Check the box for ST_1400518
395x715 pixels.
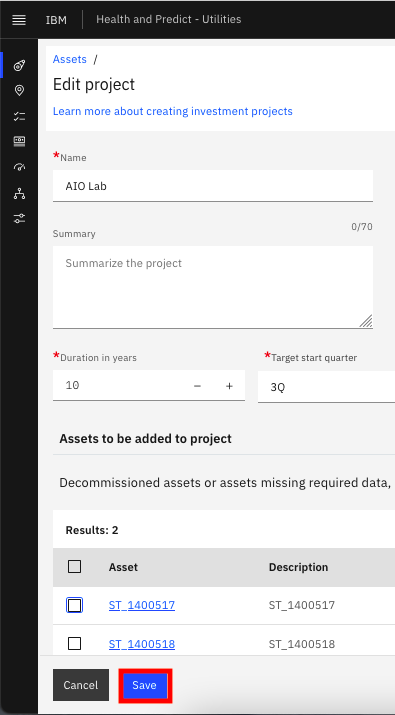(74, 643)
